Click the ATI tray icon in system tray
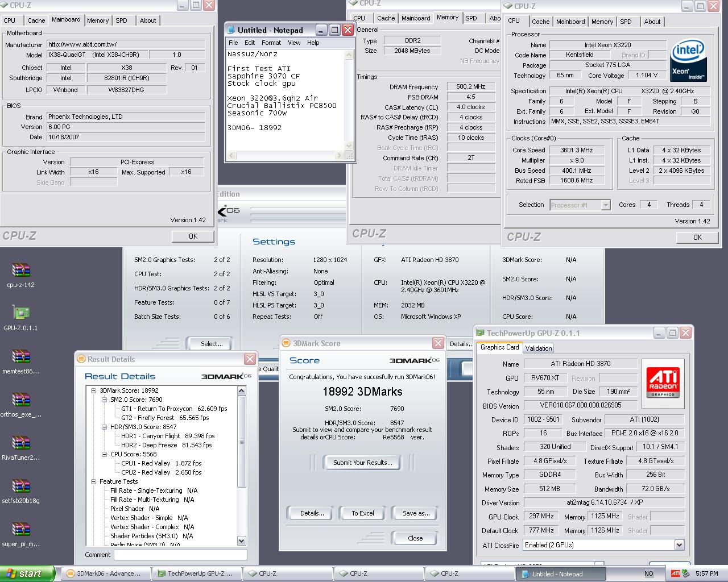728x582 pixels. coord(676,573)
